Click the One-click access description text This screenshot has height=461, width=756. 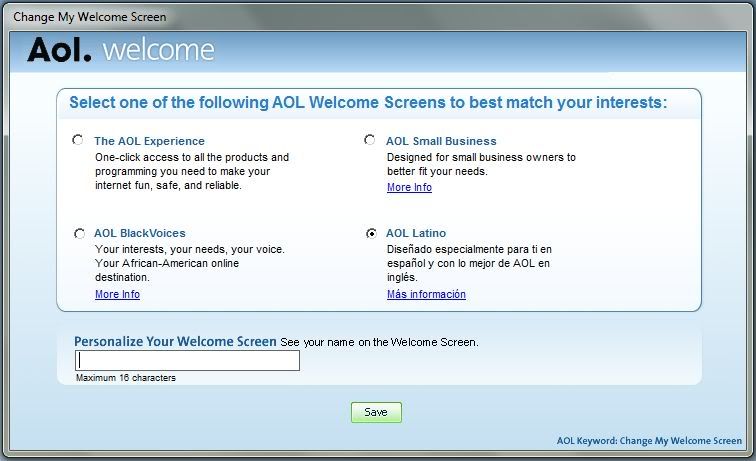pyautogui.click(x=192, y=171)
